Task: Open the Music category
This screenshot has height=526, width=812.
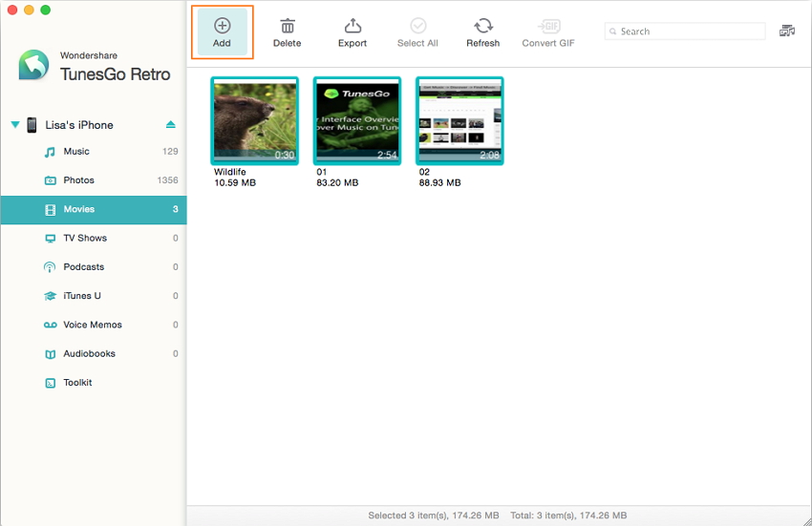Action: point(76,152)
